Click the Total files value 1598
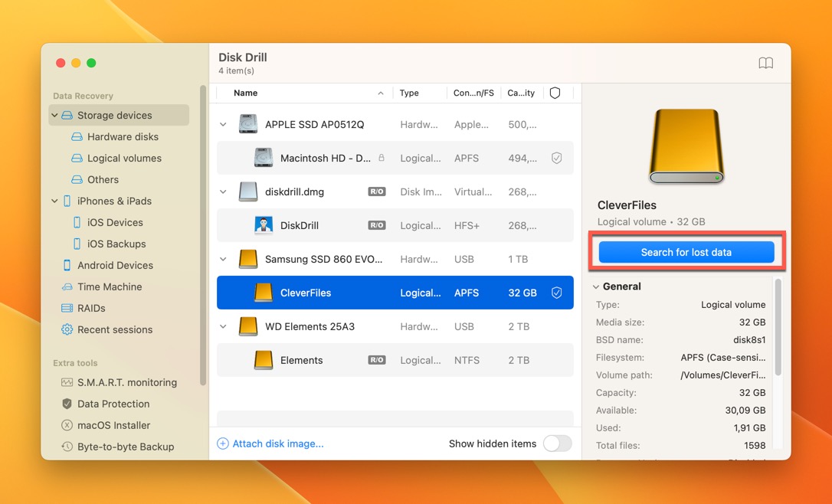This screenshot has height=504, width=832. tap(754, 446)
